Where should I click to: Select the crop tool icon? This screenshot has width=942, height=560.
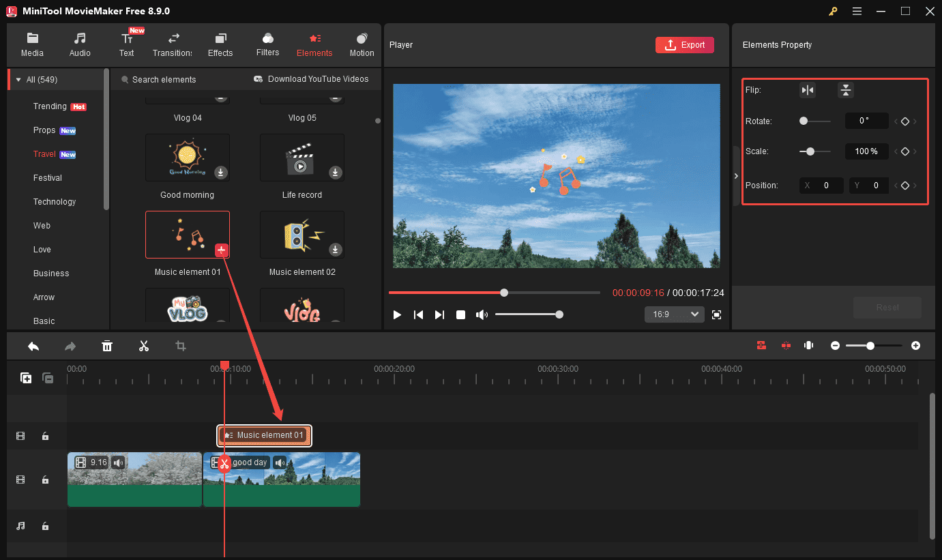[181, 347]
